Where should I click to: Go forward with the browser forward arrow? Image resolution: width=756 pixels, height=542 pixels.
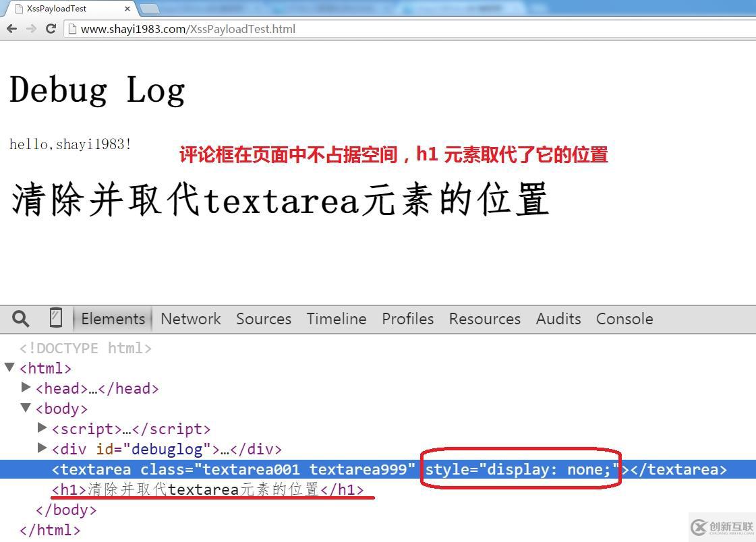click(31, 29)
